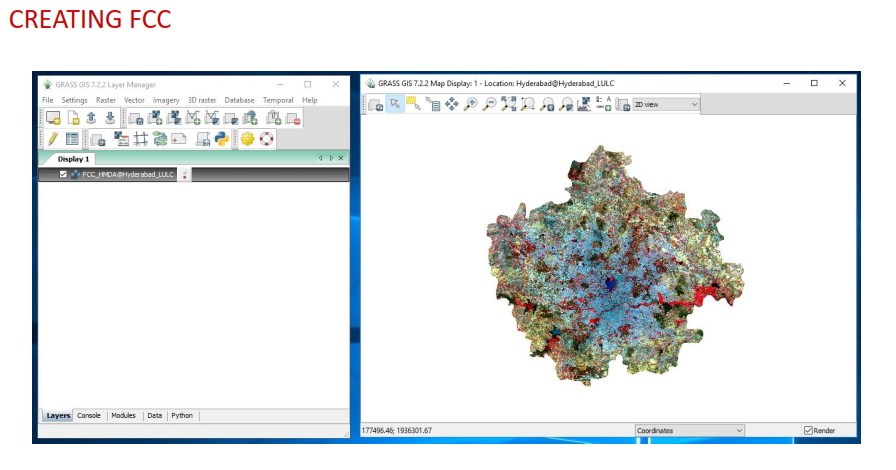Uncheck the FCC_HMDA layer checkbox

[63, 174]
